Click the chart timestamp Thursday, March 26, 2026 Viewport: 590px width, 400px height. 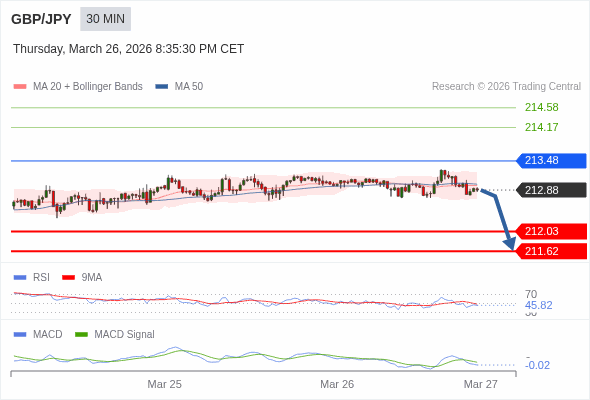pyautogui.click(x=128, y=49)
